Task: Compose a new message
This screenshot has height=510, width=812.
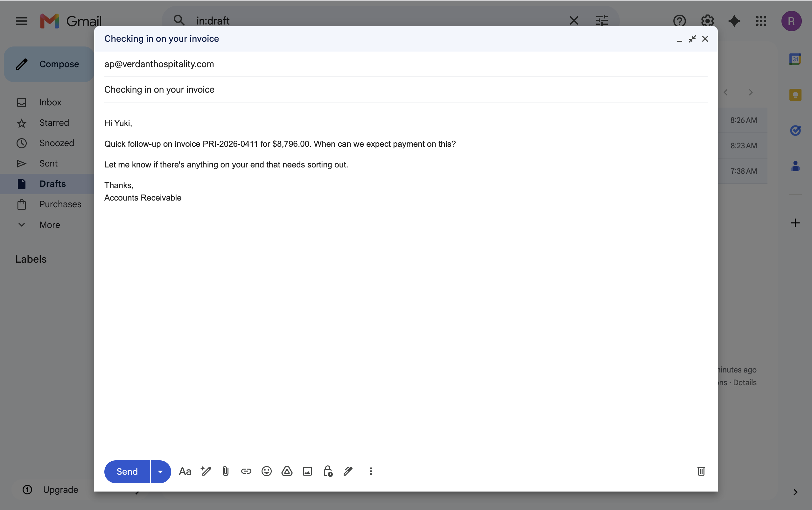Action: (49, 64)
